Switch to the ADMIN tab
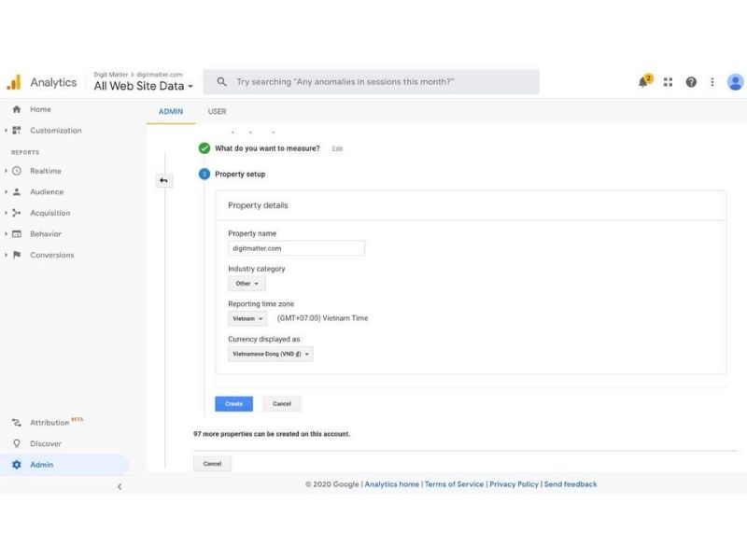Screen dimensions: 747x560 [x=171, y=111]
